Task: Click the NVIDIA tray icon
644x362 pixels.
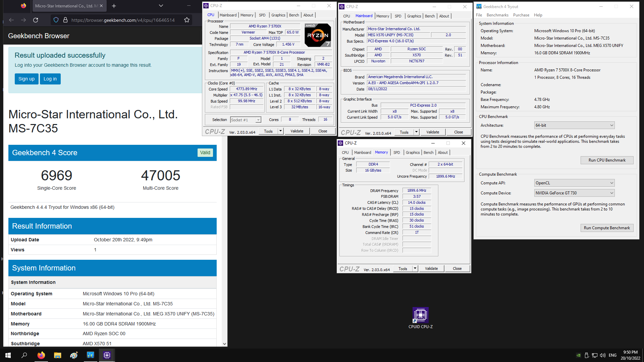Action: 579,355
